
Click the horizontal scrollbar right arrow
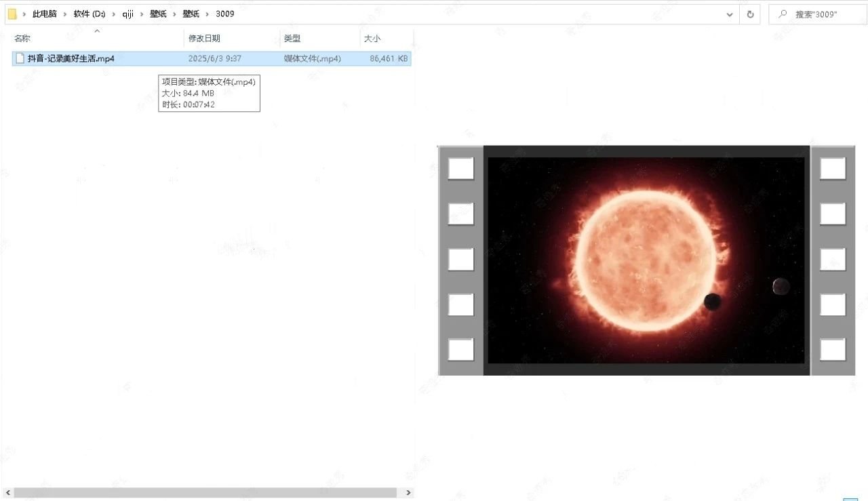pos(408,492)
